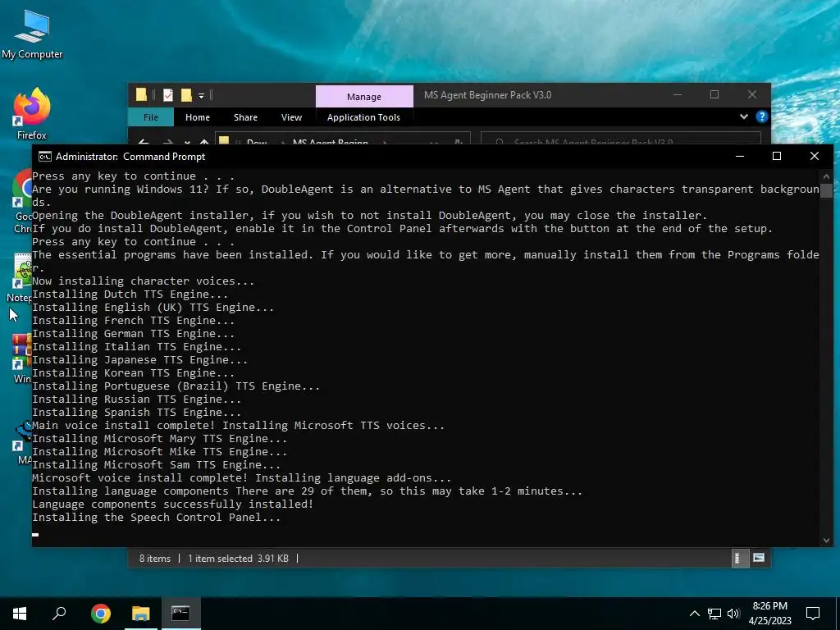Image resolution: width=840 pixels, height=630 pixels.
Task: Open taskbar search magnifier
Action: point(59,614)
